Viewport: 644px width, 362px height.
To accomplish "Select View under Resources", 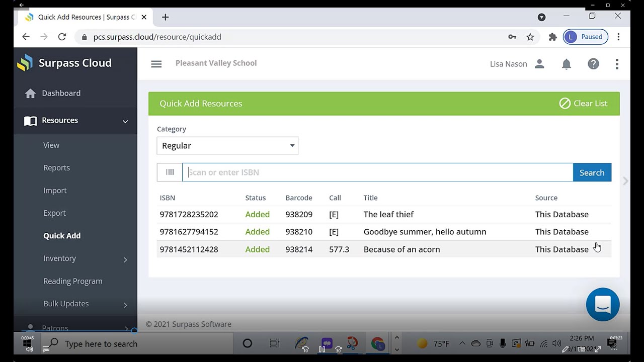I will point(51,145).
